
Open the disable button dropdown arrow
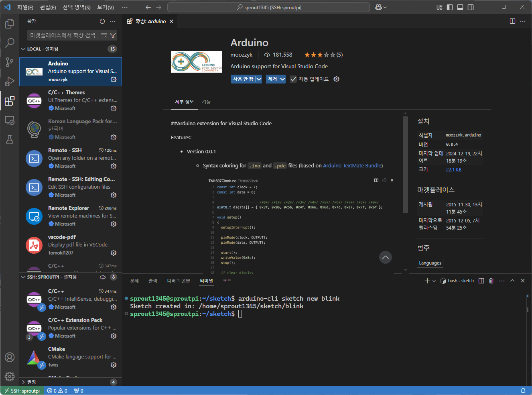point(259,79)
